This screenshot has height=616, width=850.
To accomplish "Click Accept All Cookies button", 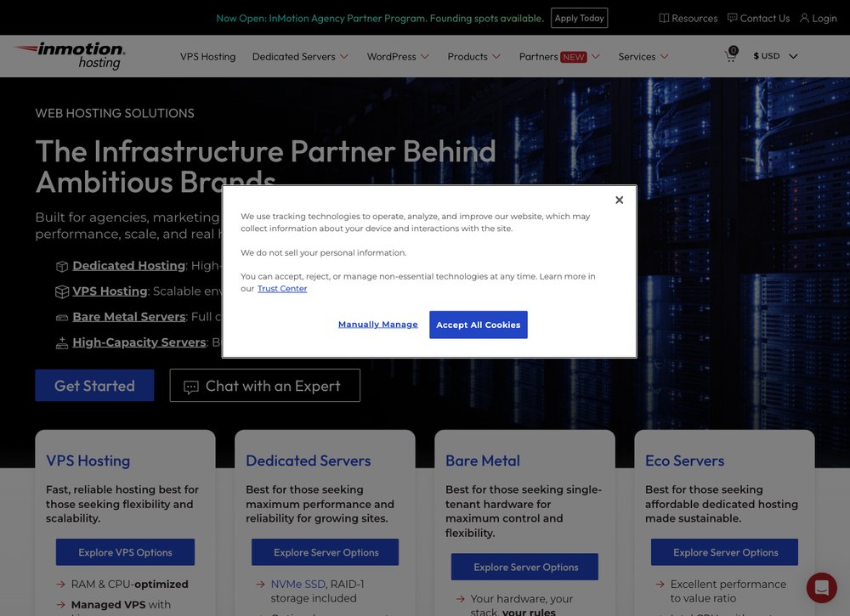I will click(x=478, y=325).
